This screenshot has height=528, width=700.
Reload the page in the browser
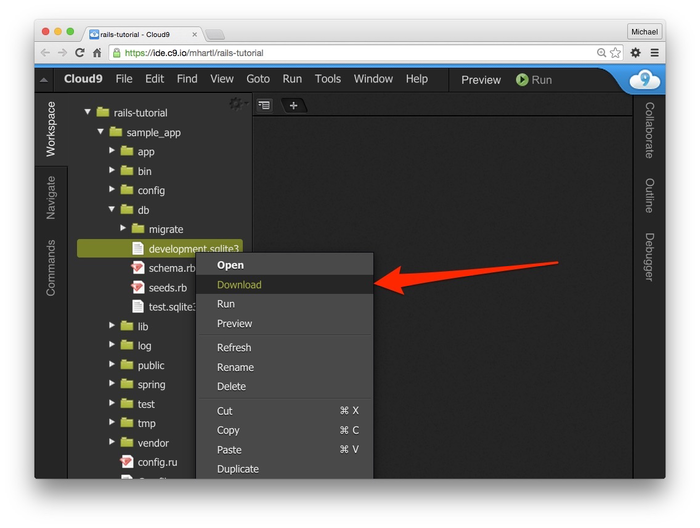tap(80, 53)
